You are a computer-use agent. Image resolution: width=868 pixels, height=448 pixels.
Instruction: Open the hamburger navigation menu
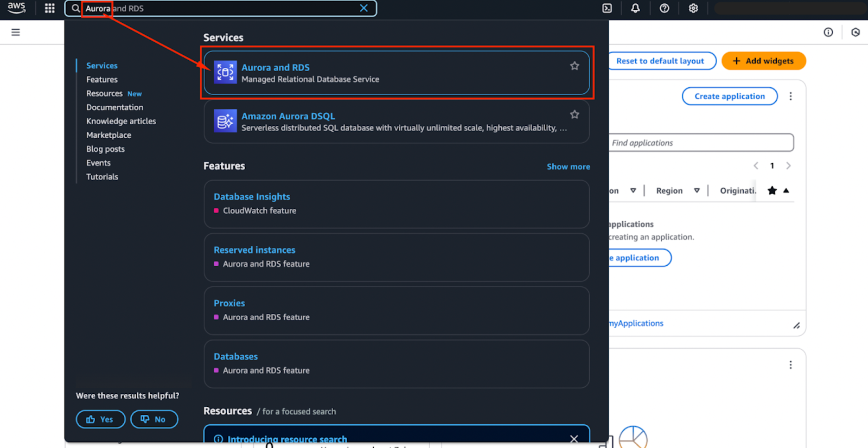pos(16,32)
